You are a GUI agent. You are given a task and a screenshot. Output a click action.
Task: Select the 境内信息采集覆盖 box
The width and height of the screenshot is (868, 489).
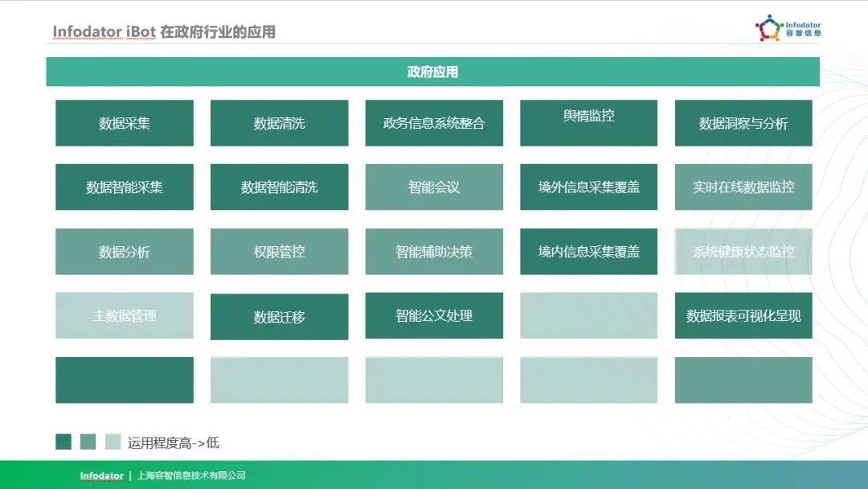point(588,252)
